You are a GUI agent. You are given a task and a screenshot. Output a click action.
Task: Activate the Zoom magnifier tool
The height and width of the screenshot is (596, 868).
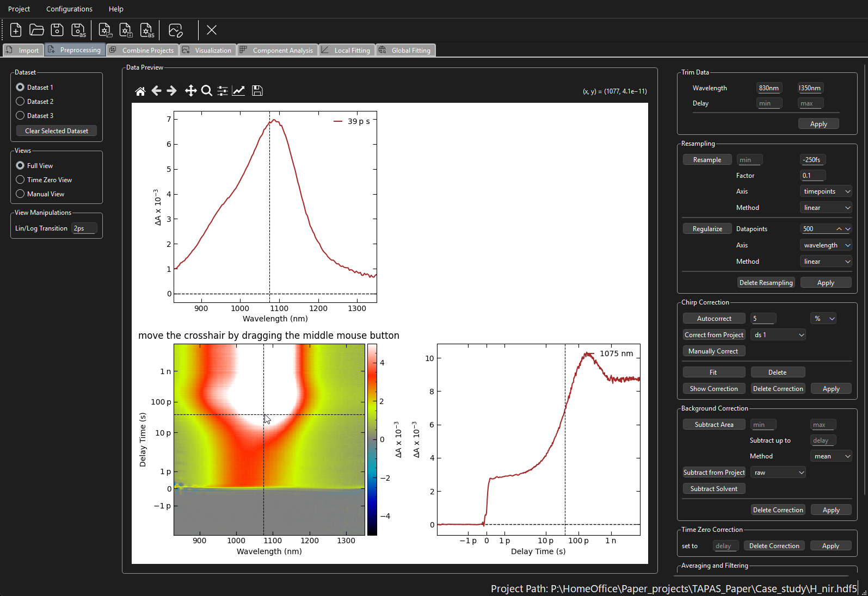tap(206, 91)
